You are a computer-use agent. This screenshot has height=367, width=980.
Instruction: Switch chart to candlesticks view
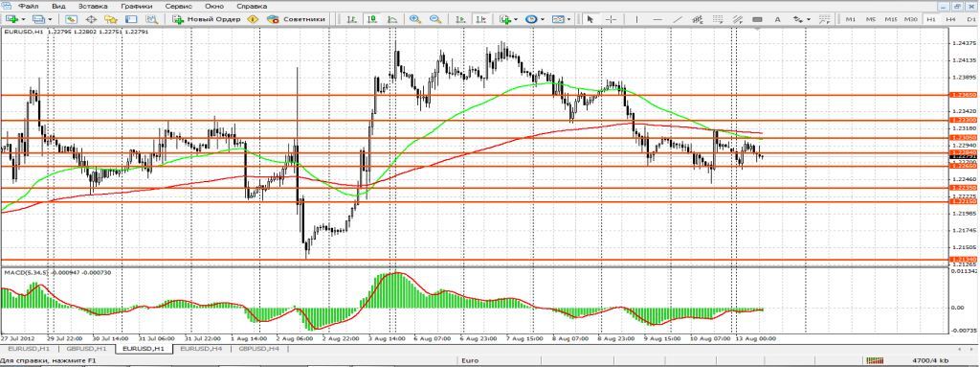(x=372, y=19)
